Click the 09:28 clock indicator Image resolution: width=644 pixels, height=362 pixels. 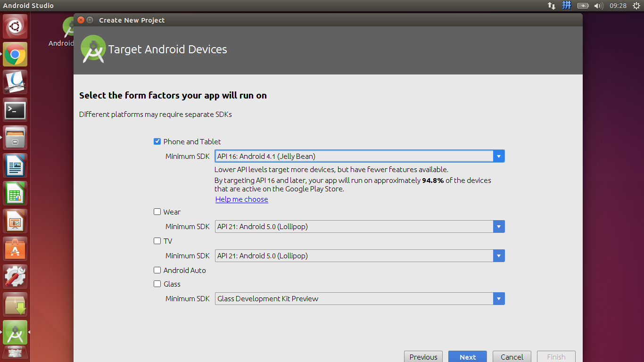click(618, 6)
